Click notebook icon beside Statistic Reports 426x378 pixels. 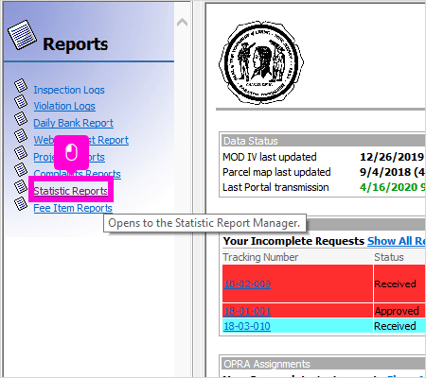click(x=21, y=187)
